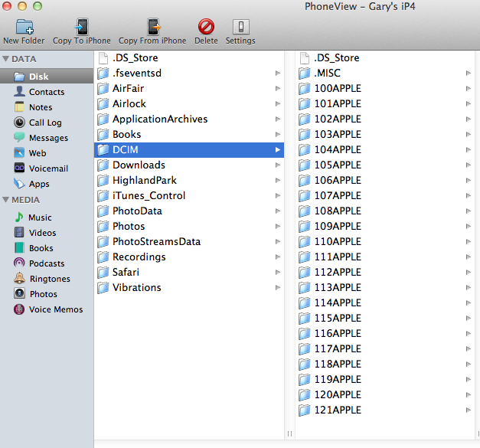Click the red Delete icon
The image size is (480, 448).
click(x=206, y=27)
